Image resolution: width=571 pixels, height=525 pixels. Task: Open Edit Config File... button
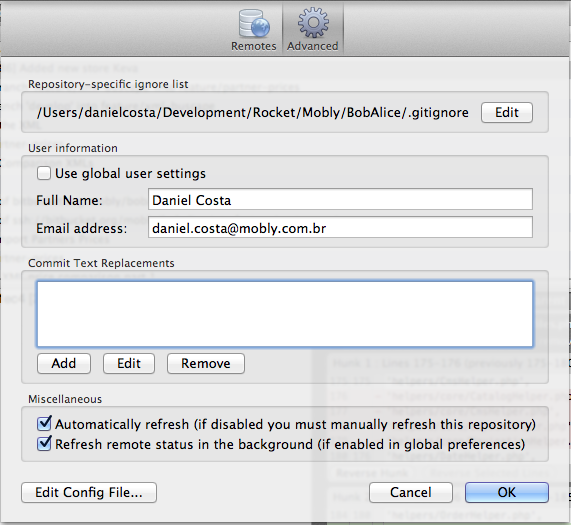(89, 493)
